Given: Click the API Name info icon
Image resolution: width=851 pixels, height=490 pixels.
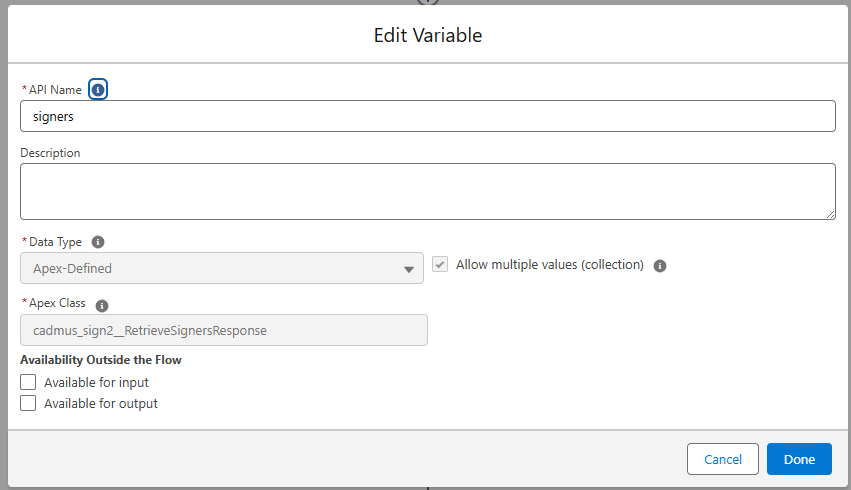Looking at the screenshot, I should [98, 90].
